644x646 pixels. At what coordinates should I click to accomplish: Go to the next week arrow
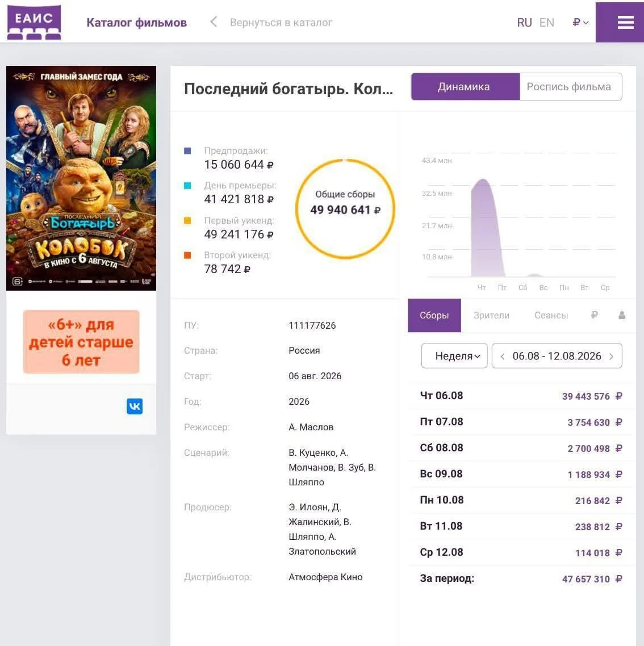coord(612,356)
